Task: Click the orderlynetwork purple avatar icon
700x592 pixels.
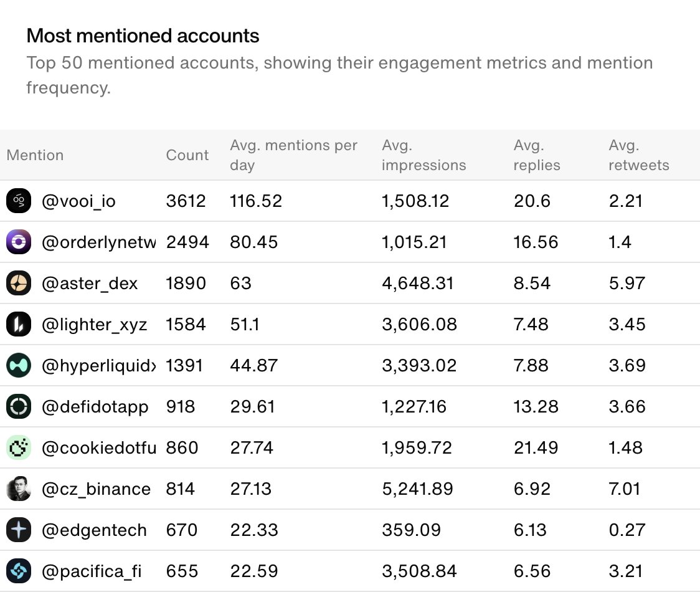Action: pos(19,242)
